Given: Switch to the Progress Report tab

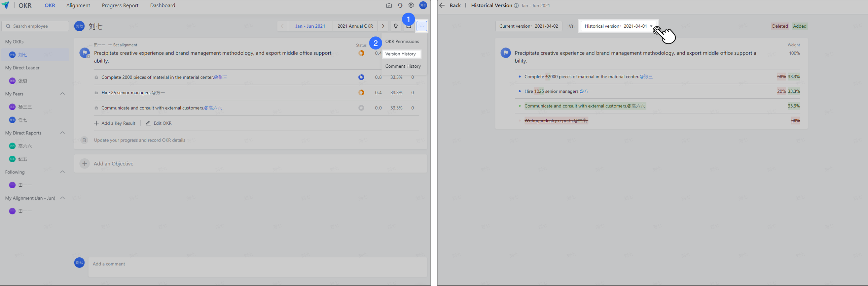Looking at the screenshot, I should pyautogui.click(x=120, y=5).
